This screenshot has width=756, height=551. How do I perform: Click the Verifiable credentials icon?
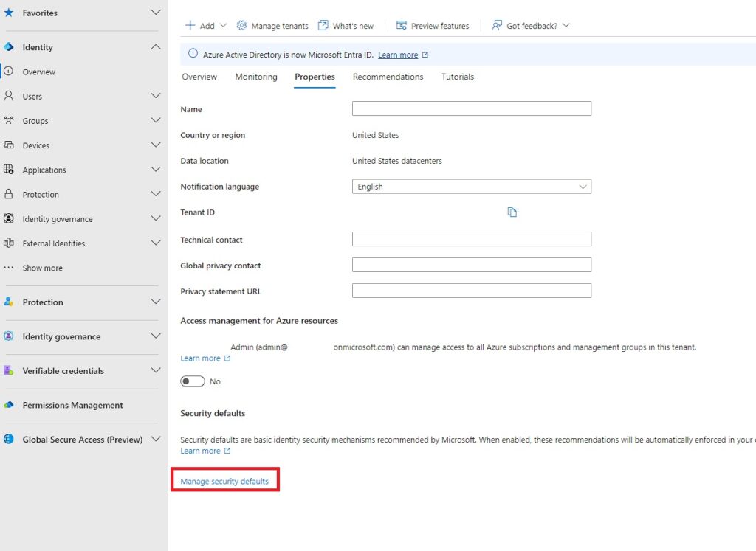(9, 370)
